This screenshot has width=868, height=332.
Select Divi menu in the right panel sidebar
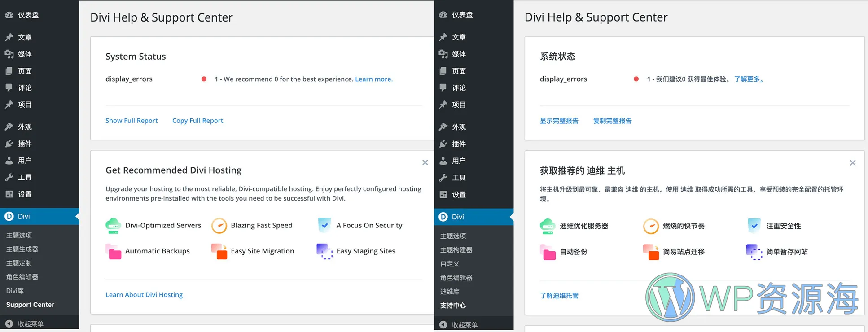[x=474, y=217]
